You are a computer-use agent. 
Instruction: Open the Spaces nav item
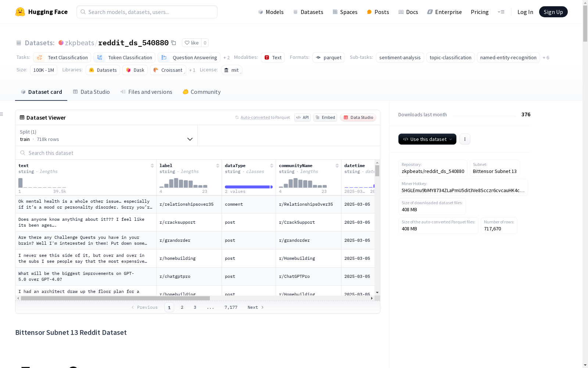[x=345, y=12]
